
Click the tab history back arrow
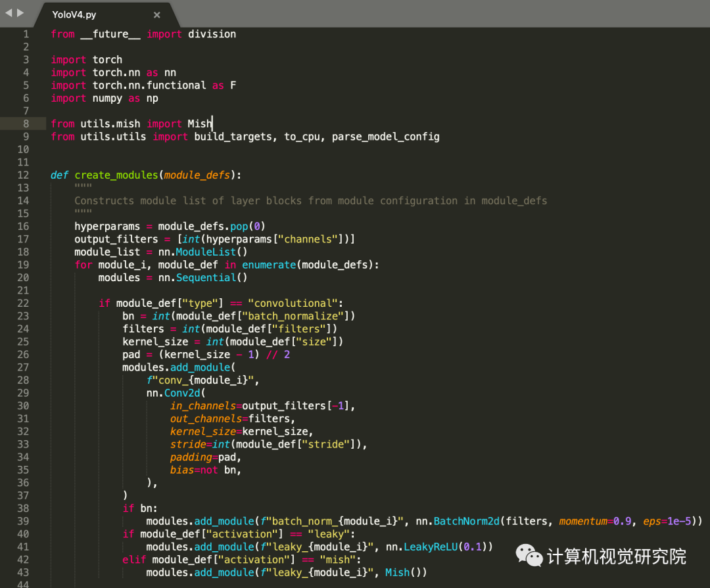pyautogui.click(x=9, y=12)
